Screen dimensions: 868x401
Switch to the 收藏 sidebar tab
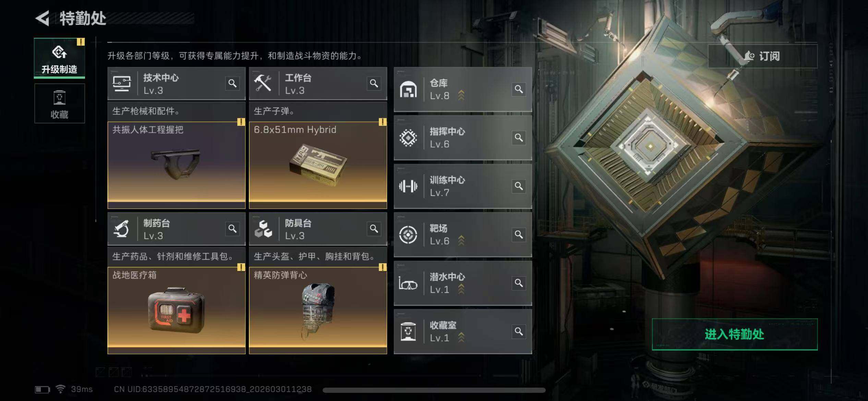59,104
